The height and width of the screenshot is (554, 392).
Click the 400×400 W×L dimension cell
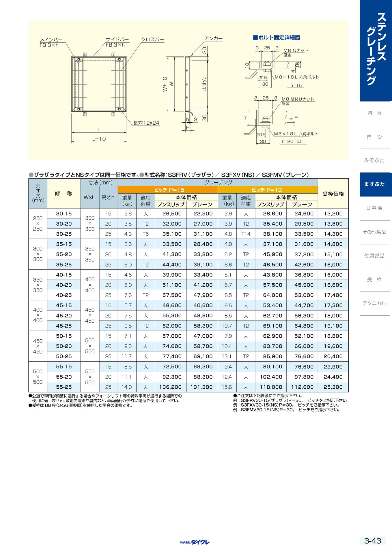pos(90,285)
